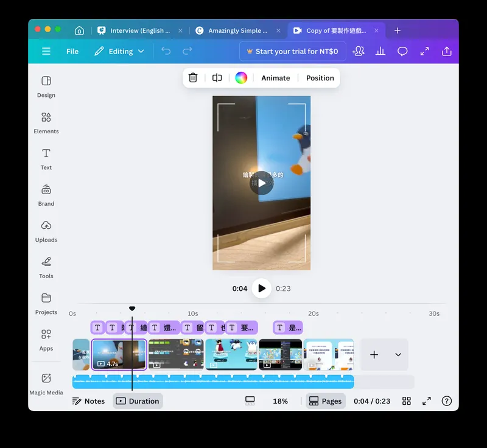The height and width of the screenshot is (448, 487).
Task: Click the share upload icon
Action: 447,51
